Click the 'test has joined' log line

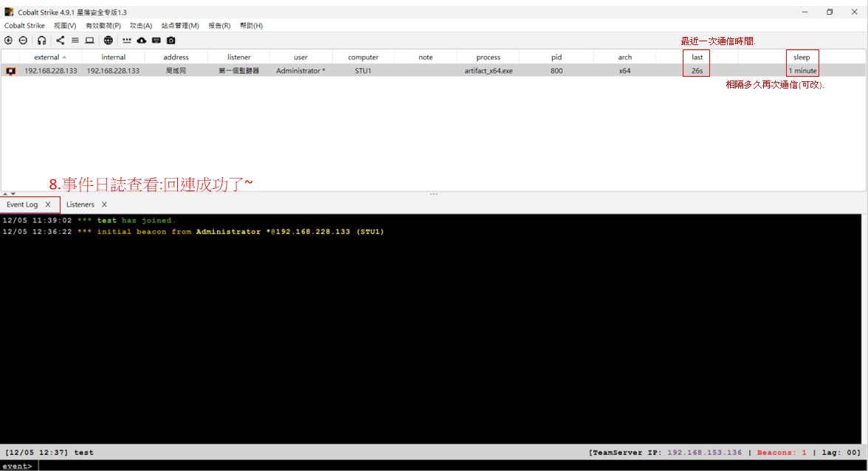point(89,220)
